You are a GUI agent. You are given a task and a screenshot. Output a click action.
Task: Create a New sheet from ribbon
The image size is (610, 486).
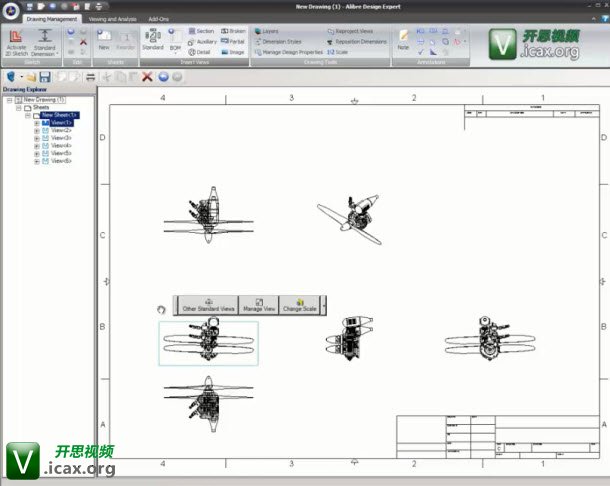(104, 40)
